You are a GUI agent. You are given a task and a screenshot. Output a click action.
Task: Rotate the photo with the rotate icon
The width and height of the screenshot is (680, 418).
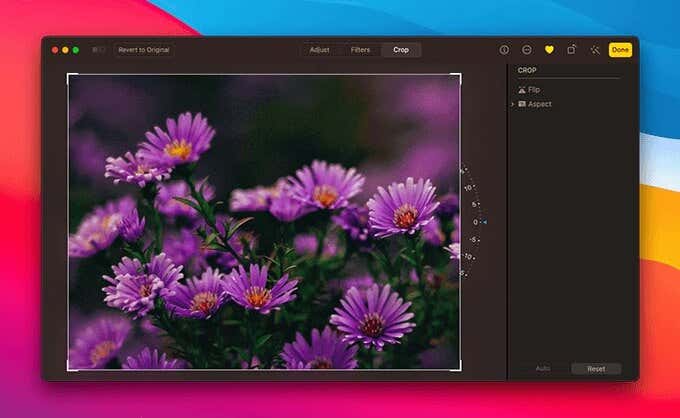pos(572,49)
